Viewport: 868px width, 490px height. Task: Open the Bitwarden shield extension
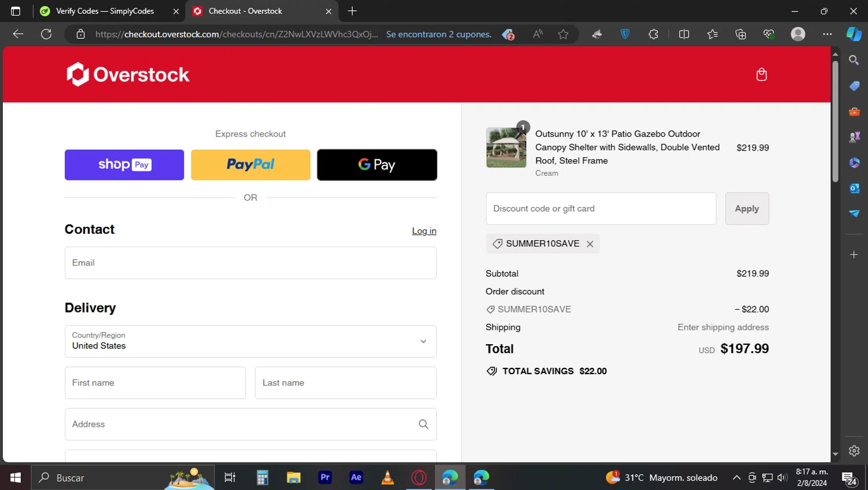(625, 34)
